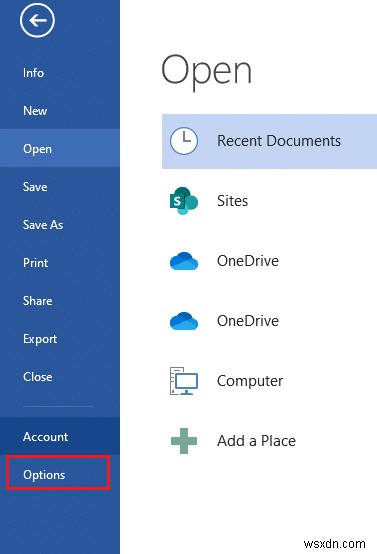Click the SharePoint Sites icon
Viewport: 377px width, 554px height.
pyautogui.click(x=184, y=201)
